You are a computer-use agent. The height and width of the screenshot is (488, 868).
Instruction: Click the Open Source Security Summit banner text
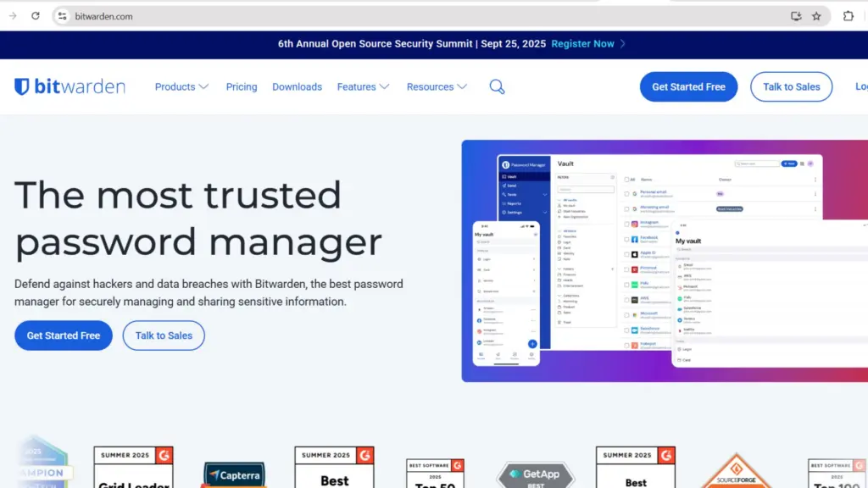pos(412,44)
